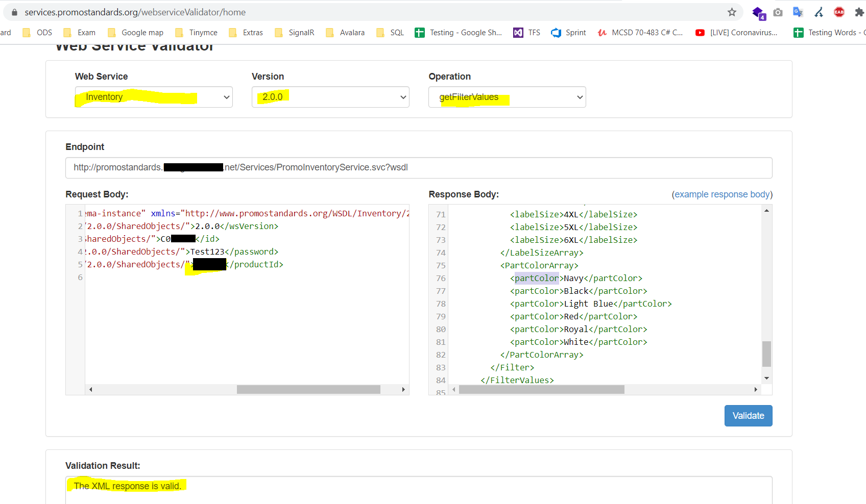
Task: Click the id line 3 in request body
Action: pyautogui.click(x=152, y=239)
